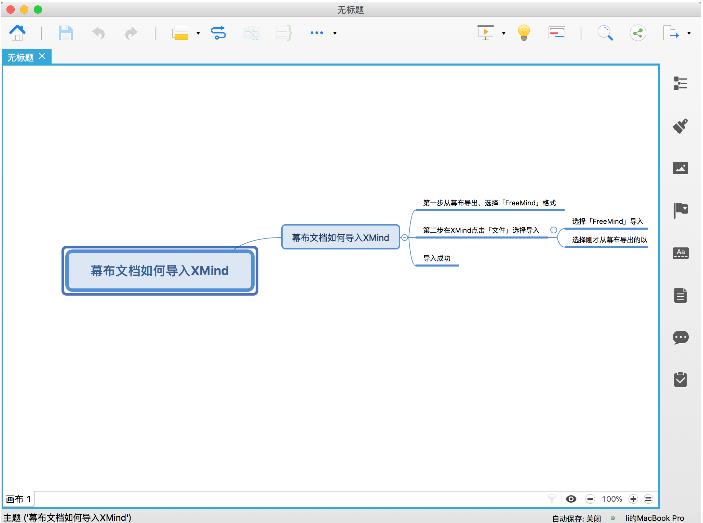The image size is (703, 523).
Task: Open the Comments speech bubble panel
Action: 681,337
